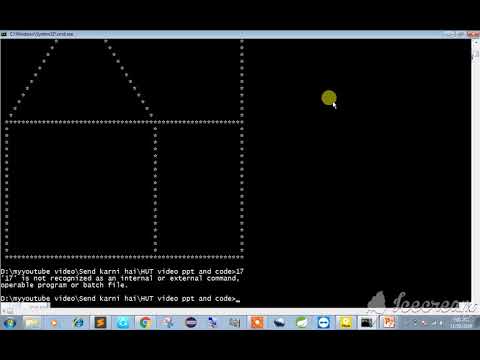Open the yellow sticky notes taskbar icon
The width and height of the screenshot is (480, 360).
point(346,323)
